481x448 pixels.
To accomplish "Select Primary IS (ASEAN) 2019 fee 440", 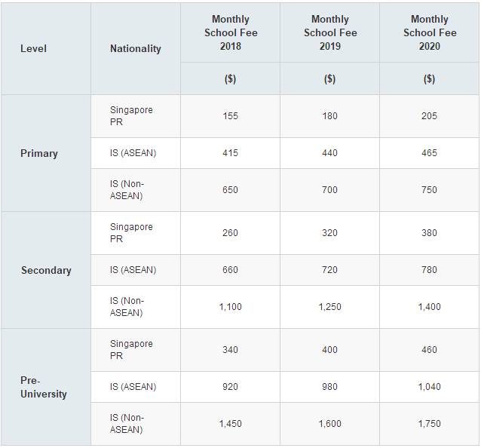I will [x=329, y=153].
